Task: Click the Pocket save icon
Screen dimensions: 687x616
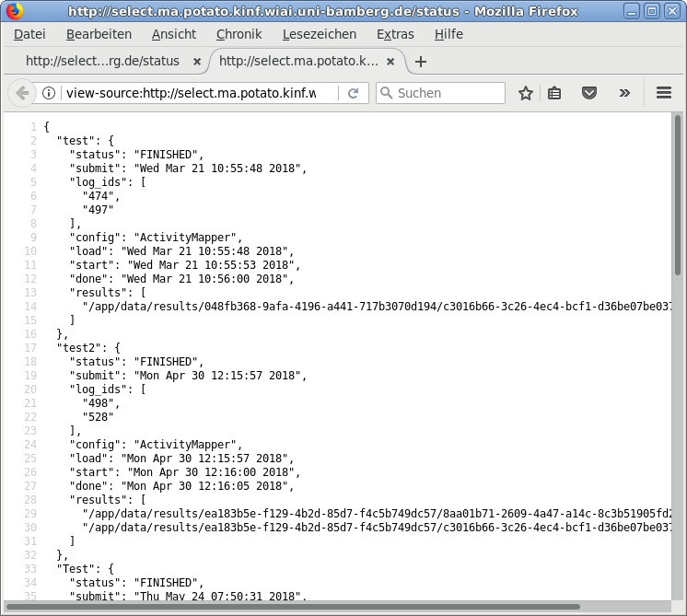Action: (x=589, y=93)
